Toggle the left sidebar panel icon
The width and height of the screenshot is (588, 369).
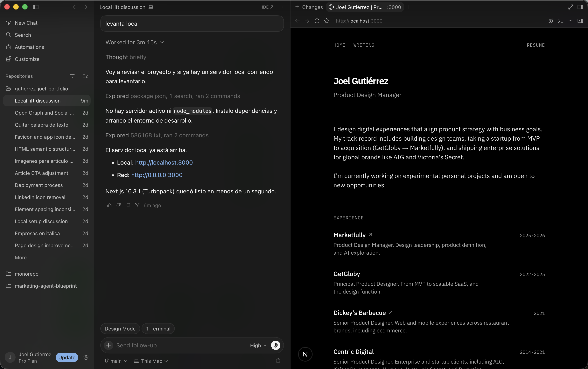(x=36, y=7)
